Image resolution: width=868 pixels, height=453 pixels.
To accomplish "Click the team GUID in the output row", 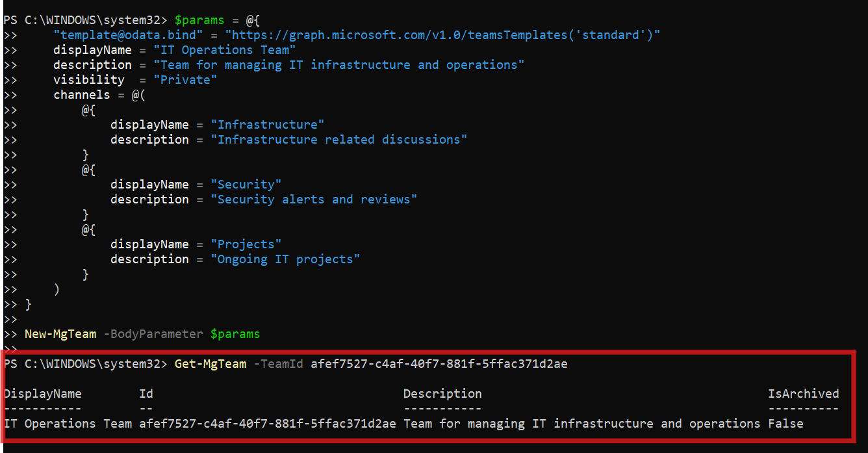I will tap(267, 424).
